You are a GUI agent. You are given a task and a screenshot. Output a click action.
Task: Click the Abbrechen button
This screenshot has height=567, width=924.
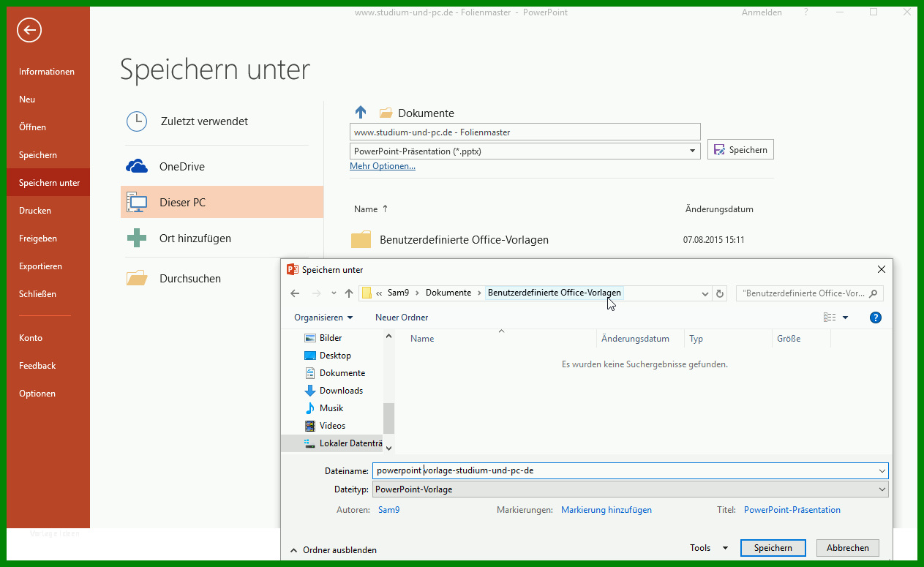(848, 548)
